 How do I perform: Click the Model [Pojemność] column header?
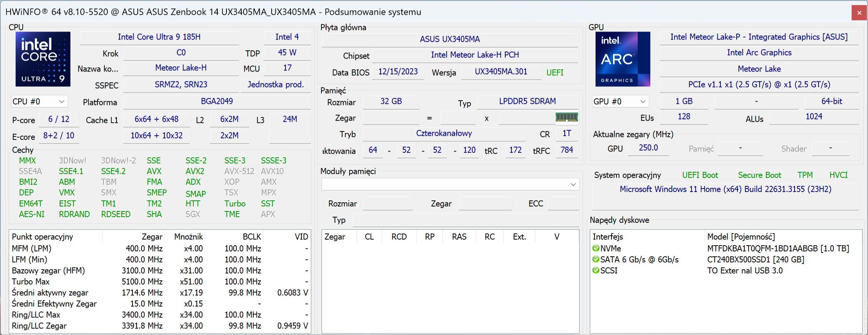tap(783, 237)
